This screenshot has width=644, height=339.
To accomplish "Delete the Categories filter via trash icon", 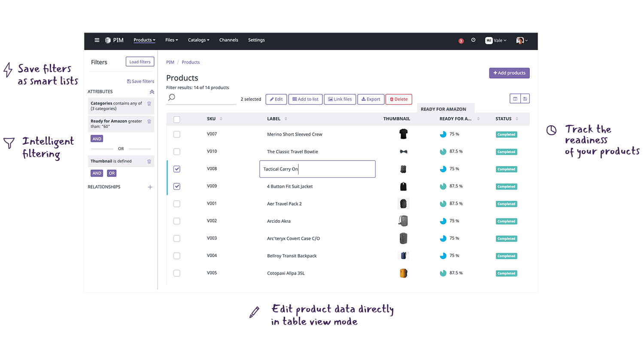I will [149, 104].
